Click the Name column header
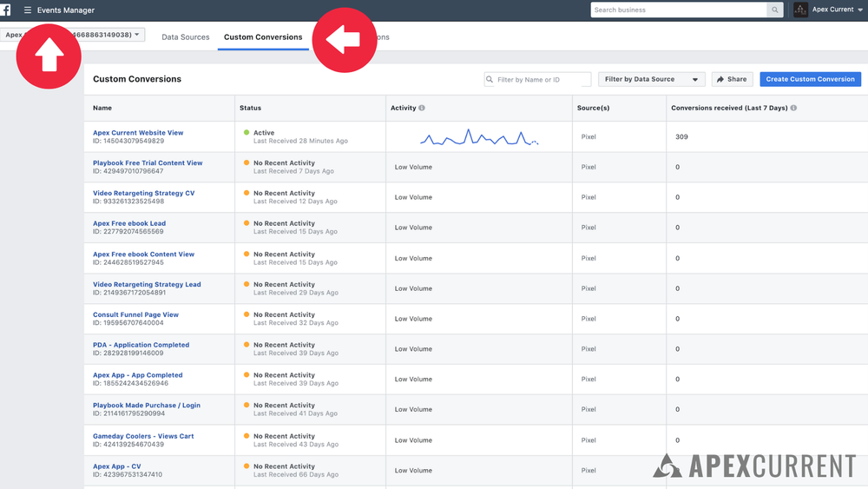 coord(102,108)
